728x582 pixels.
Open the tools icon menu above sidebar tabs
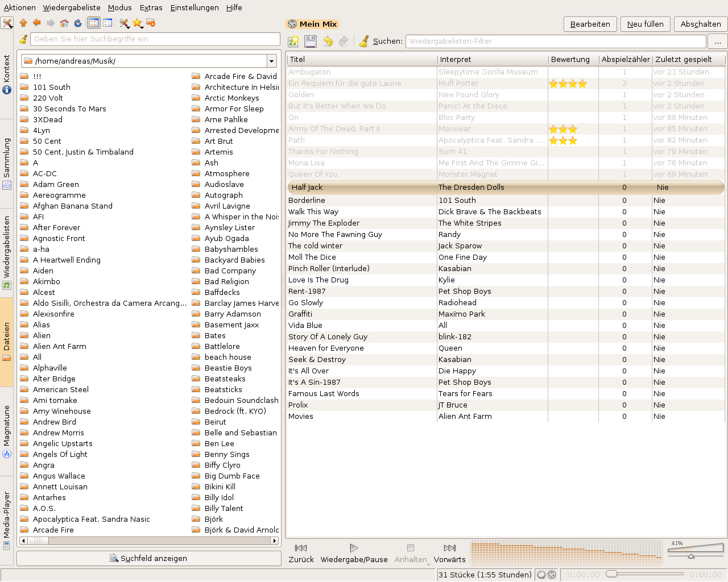(x=7, y=23)
